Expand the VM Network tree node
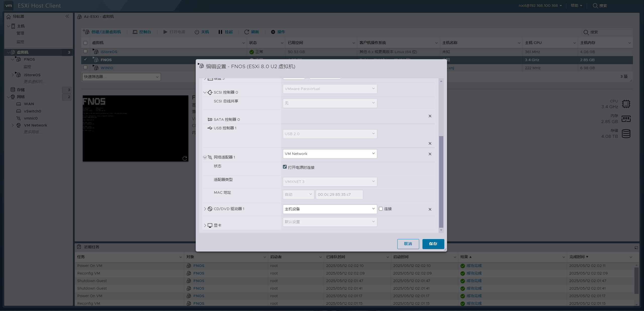 tap(13, 125)
